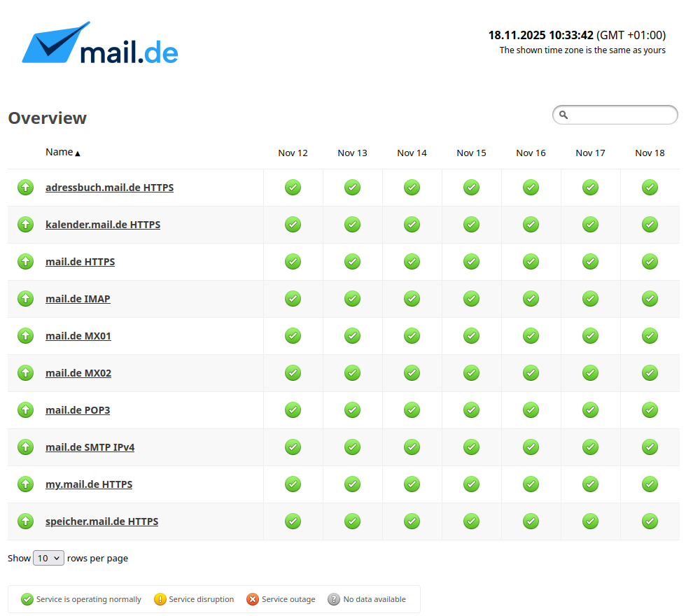Click the green arrow beside speicher.mail.de HTTPS
Viewport: 686px width, 616px height.
(x=25, y=521)
